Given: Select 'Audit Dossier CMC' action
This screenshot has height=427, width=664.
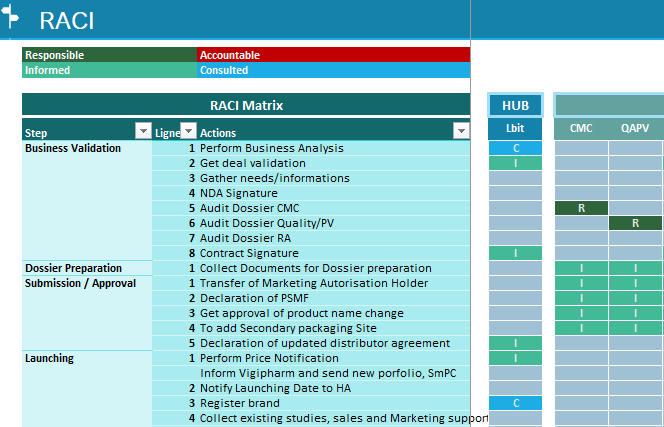Looking at the screenshot, I should pyautogui.click(x=334, y=208).
